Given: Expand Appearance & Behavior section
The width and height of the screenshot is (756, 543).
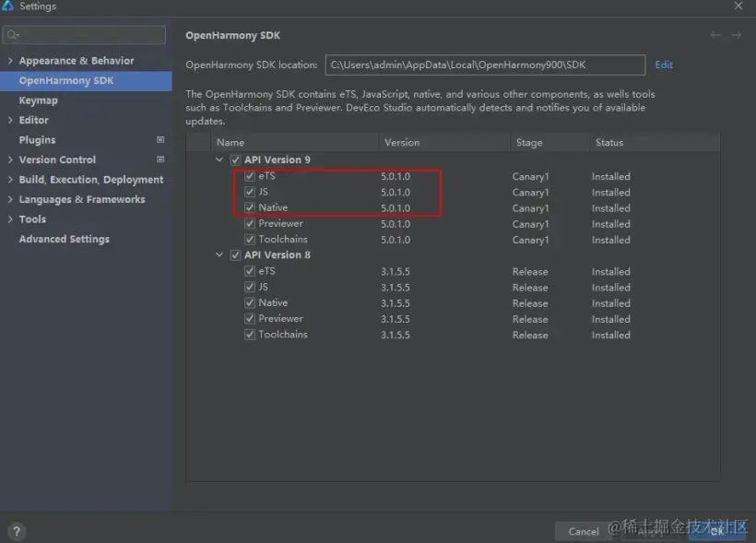Looking at the screenshot, I should [10, 60].
